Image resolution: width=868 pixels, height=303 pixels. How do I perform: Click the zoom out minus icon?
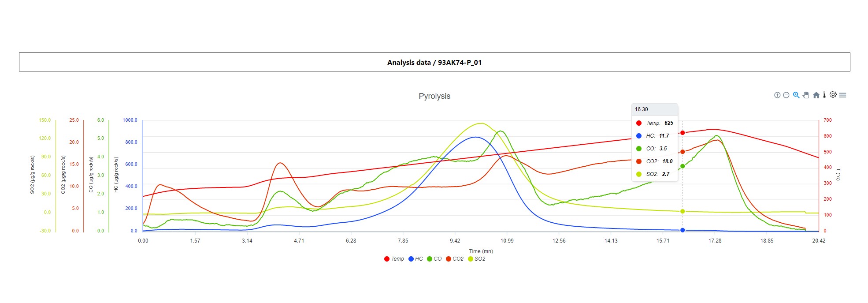point(786,95)
